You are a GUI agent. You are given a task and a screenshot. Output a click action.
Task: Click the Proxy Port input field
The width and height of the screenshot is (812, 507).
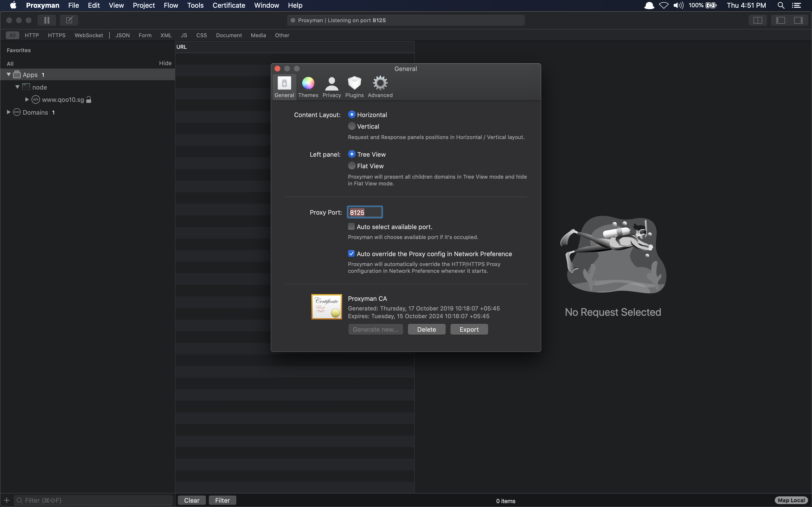[x=365, y=212]
